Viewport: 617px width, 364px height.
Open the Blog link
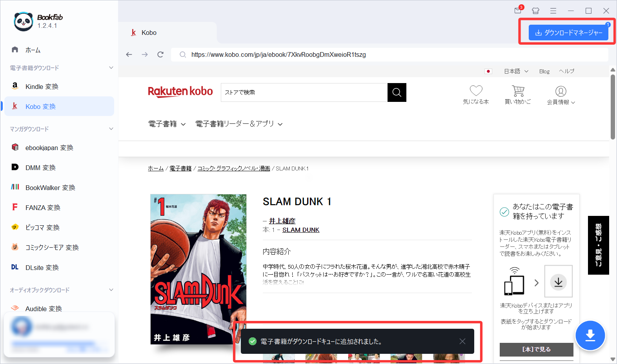[x=544, y=71]
